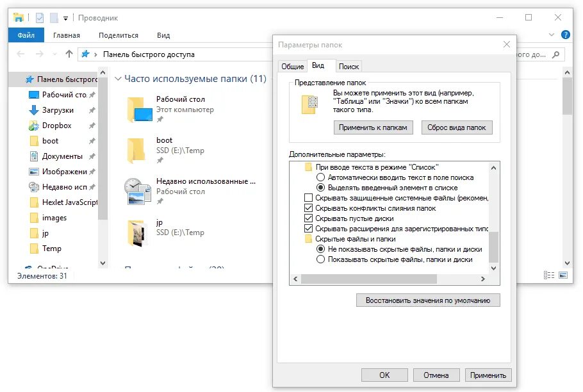The width and height of the screenshot is (583, 392).
Task: Click the Dropbox icon in navigation pane
Action: pos(34,126)
